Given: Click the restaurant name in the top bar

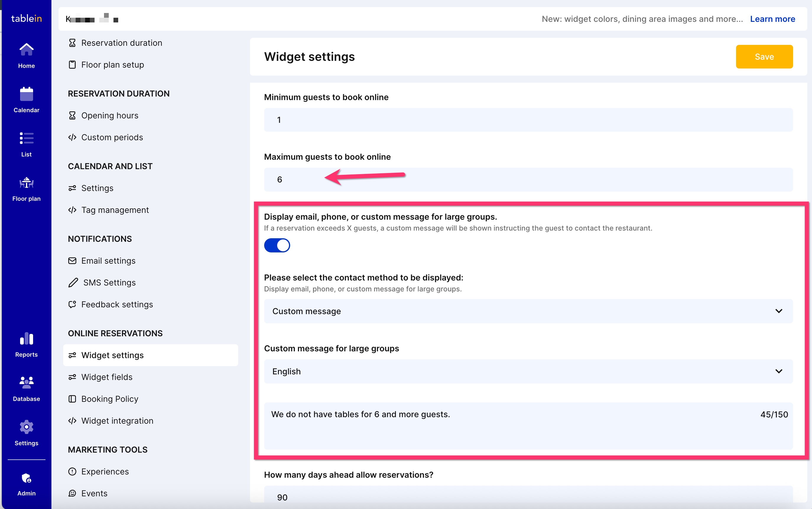Looking at the screenshot, I should 92,19.
